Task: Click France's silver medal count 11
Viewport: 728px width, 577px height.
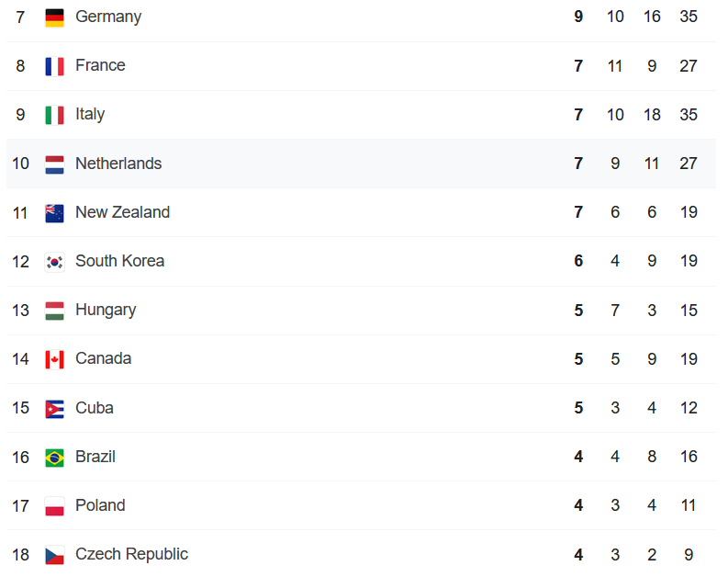Action: tap(615, 66)
